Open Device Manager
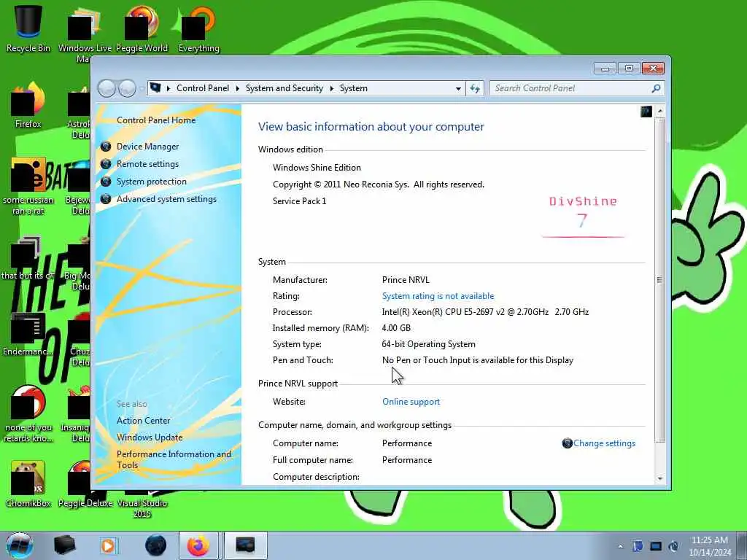The image size is (747, 560). tap(147, 147)
